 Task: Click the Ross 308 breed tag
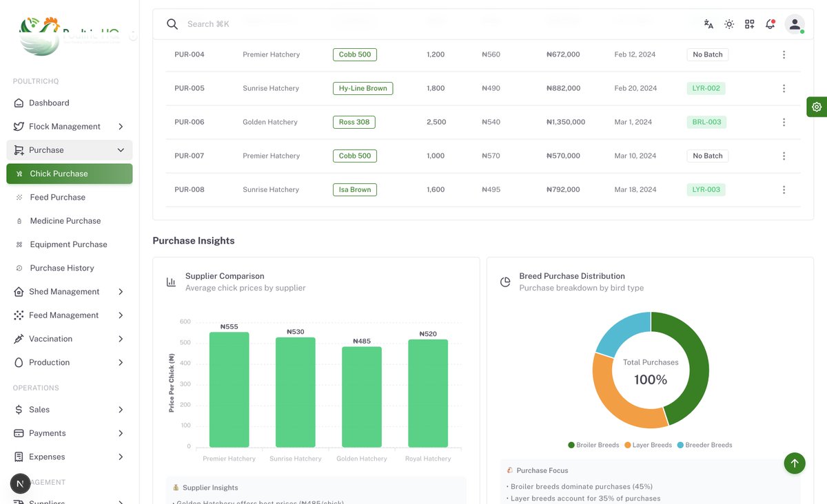pos(354,122)
